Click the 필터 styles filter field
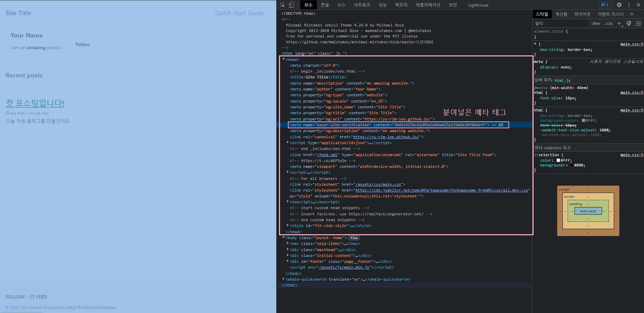The height and width of the screenshot is (313, 644). [560, 23]
